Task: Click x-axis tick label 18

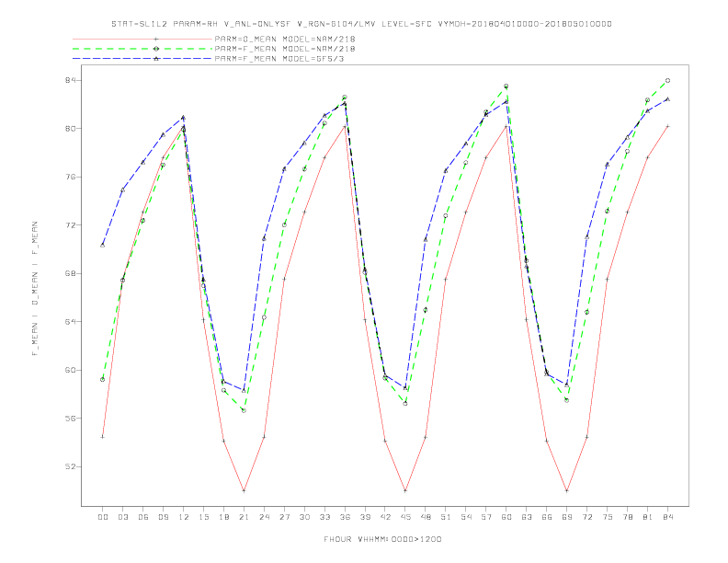Action: pyautogui.click(x=223, y=517)
